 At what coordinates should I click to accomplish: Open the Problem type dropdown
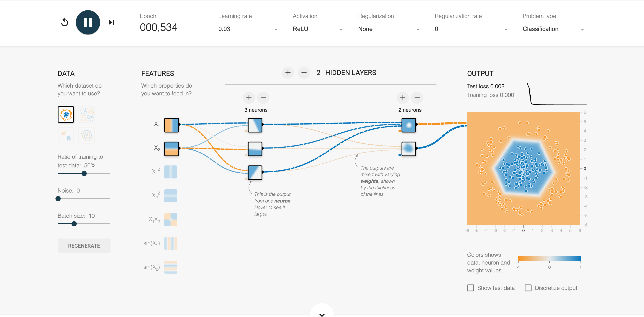554,29
